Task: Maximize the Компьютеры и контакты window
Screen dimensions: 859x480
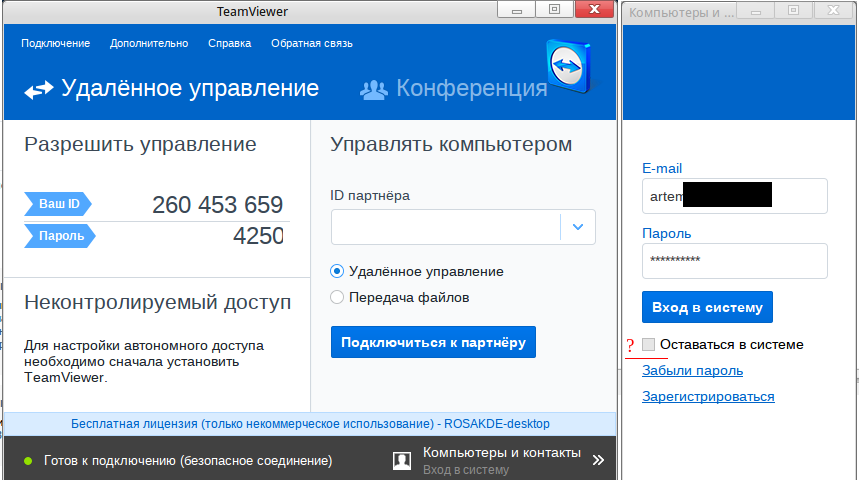Action: tap(794, 10)
